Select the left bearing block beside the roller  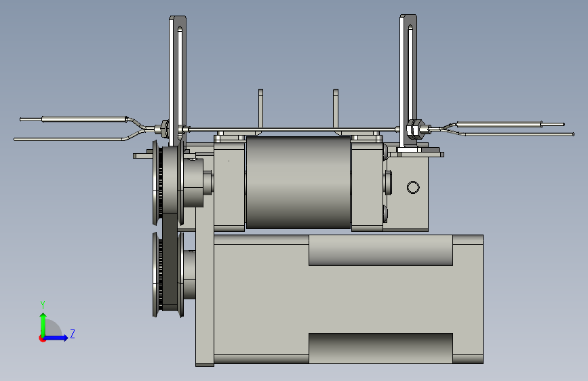(x=229, y=184)
